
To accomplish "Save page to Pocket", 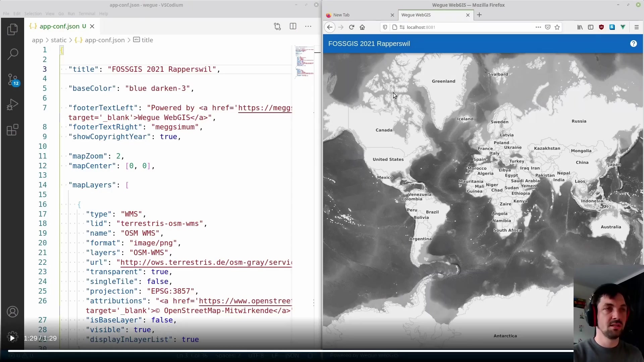I will click(548, 27).
